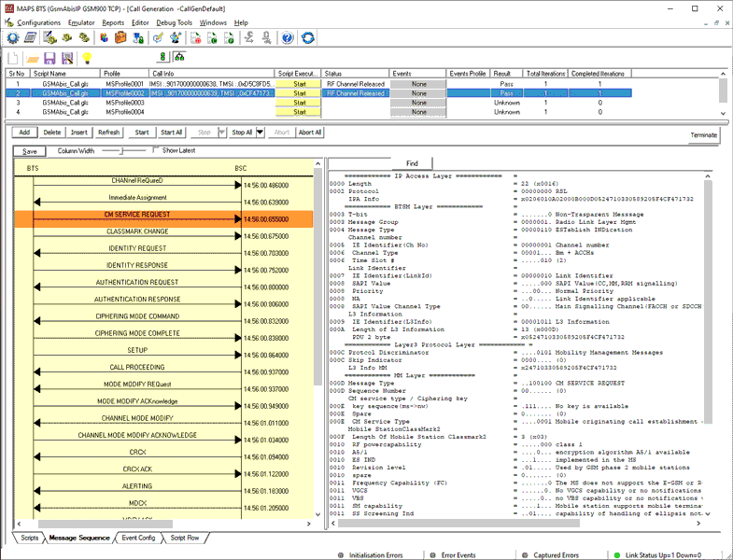Click the notebook icon next to gear
Viewport: 733px width, 560px height.
(31, 38)
